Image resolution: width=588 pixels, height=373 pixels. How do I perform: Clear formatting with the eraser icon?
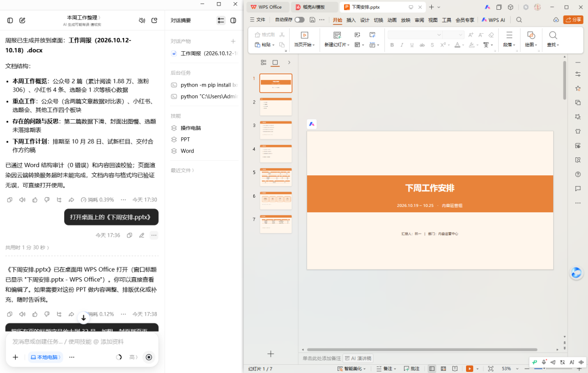(x=491, y=35)
